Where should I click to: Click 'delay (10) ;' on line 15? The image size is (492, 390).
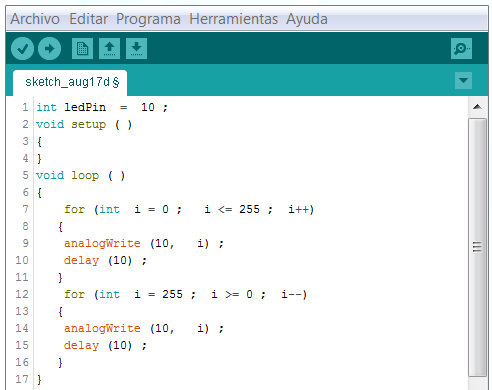[x=105, y=346]
